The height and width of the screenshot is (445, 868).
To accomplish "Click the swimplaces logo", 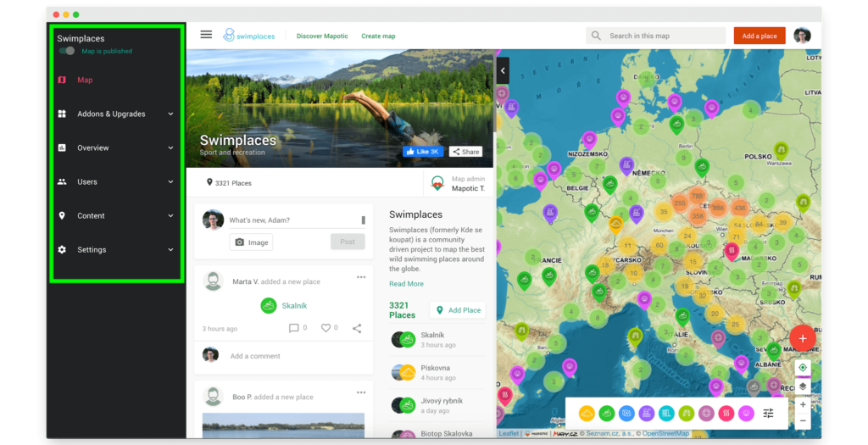I will 249,36.
